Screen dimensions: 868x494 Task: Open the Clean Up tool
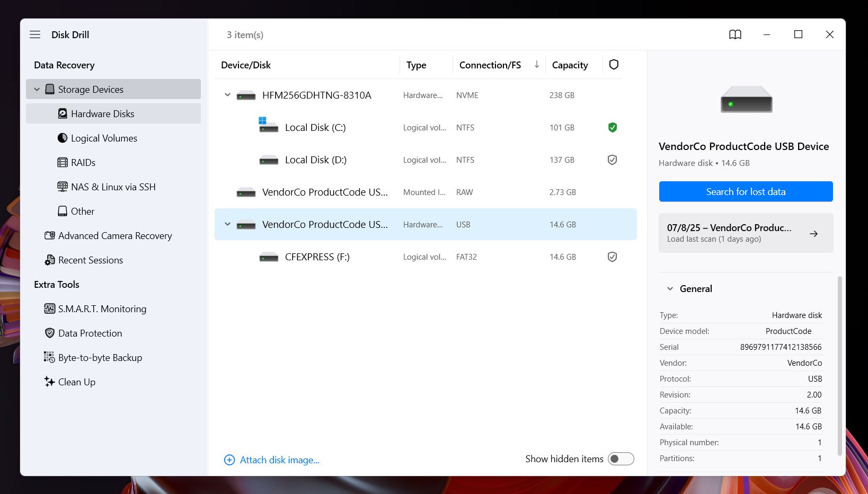click(x=113, y=382)
